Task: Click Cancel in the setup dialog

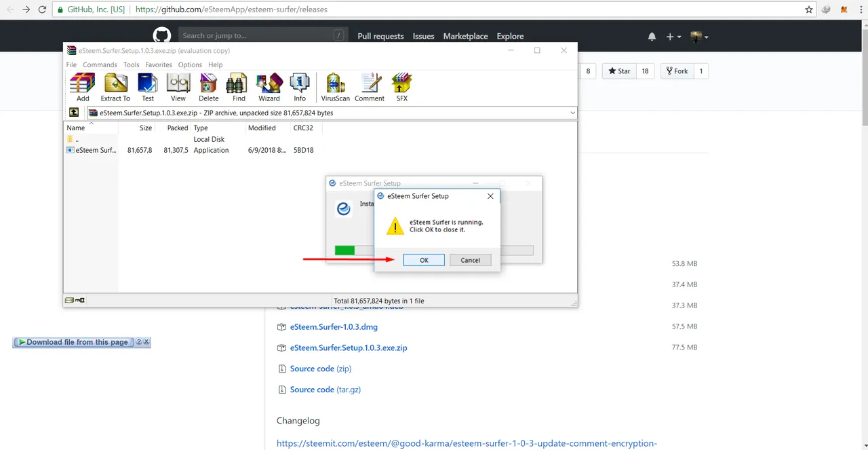Action: pos(470,260)
